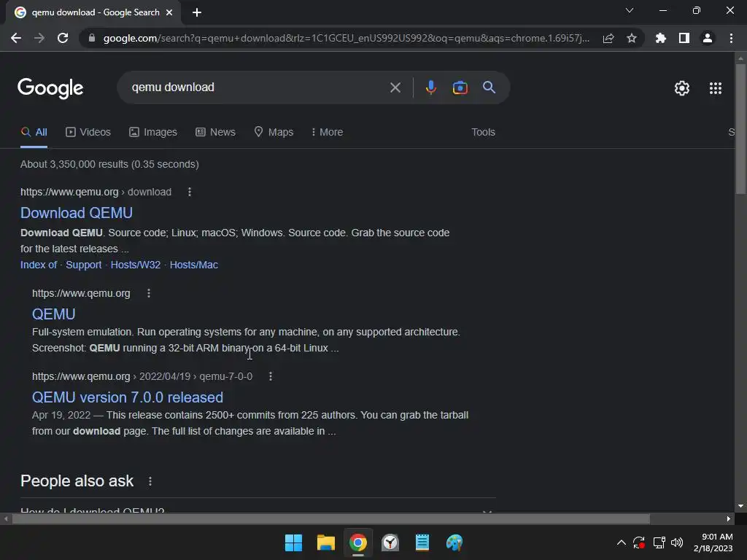The height and width of the screenshot is (560, 747).
Task: Open the Chrome profile avatar
Action: pos(708,38)
